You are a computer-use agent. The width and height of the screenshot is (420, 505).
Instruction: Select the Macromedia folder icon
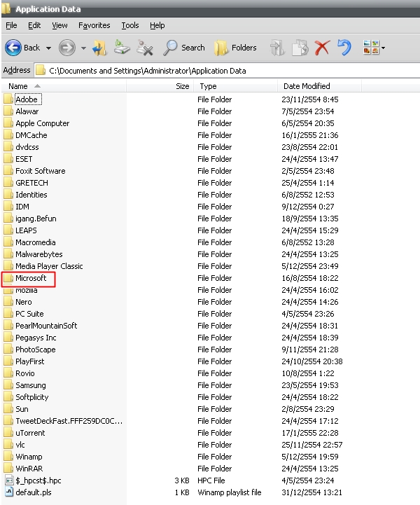coord(8,242)
